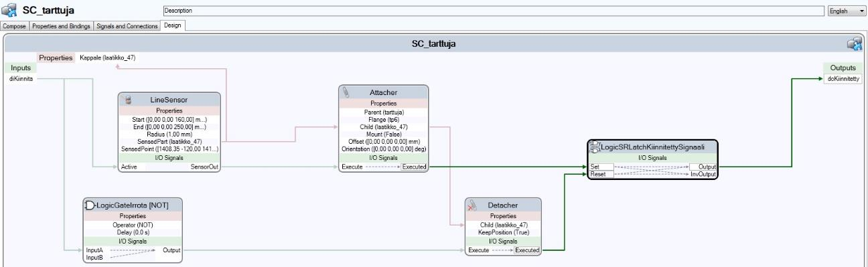This screenshot has height=267, width=868.
Task: Click the Detacher block icon
Action: [472, 205]
